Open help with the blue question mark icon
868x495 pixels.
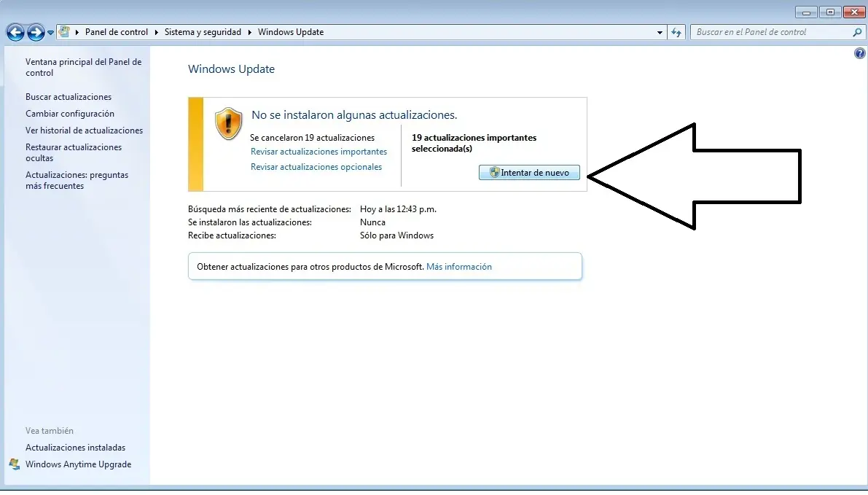click(x=859, y=53)
